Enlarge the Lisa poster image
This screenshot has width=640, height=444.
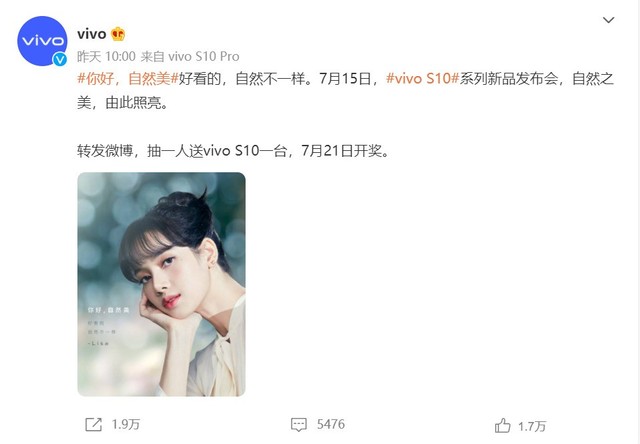161,284
